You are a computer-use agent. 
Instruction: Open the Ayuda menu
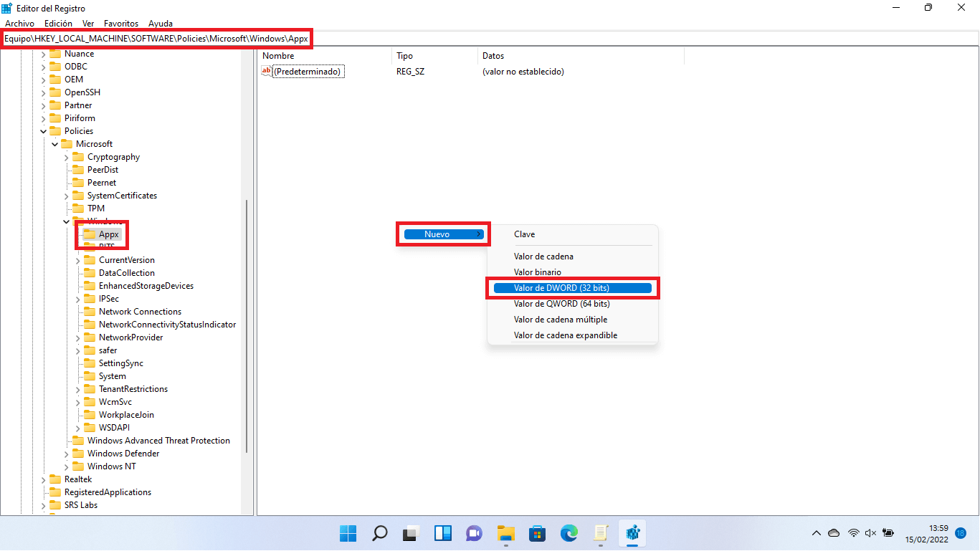161,24
